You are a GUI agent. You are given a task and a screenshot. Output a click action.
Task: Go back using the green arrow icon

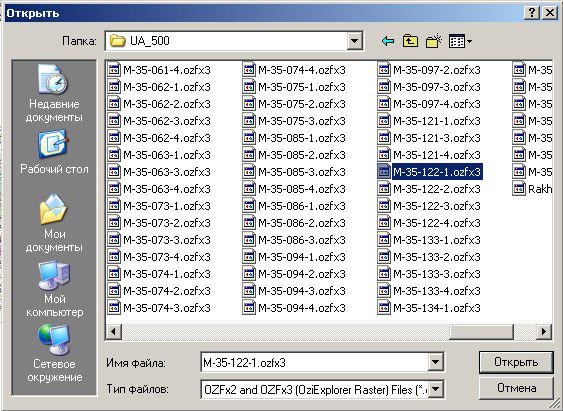pos(387,41)
